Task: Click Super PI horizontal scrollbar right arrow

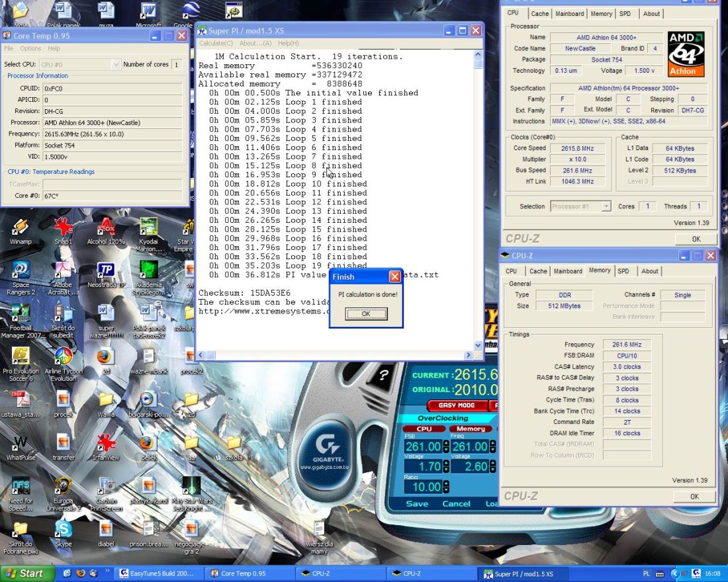Action: click(x=468, y=355)
